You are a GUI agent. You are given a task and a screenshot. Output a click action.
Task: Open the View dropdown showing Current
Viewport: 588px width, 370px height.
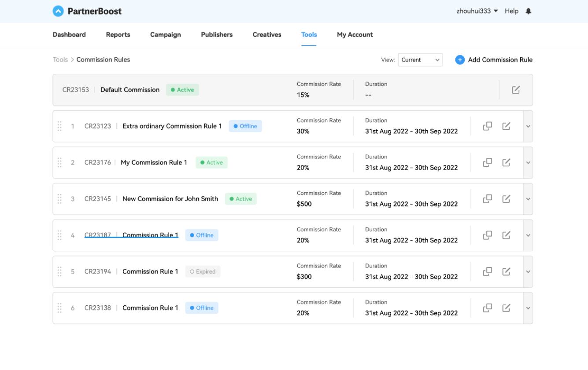click(420, 60)
